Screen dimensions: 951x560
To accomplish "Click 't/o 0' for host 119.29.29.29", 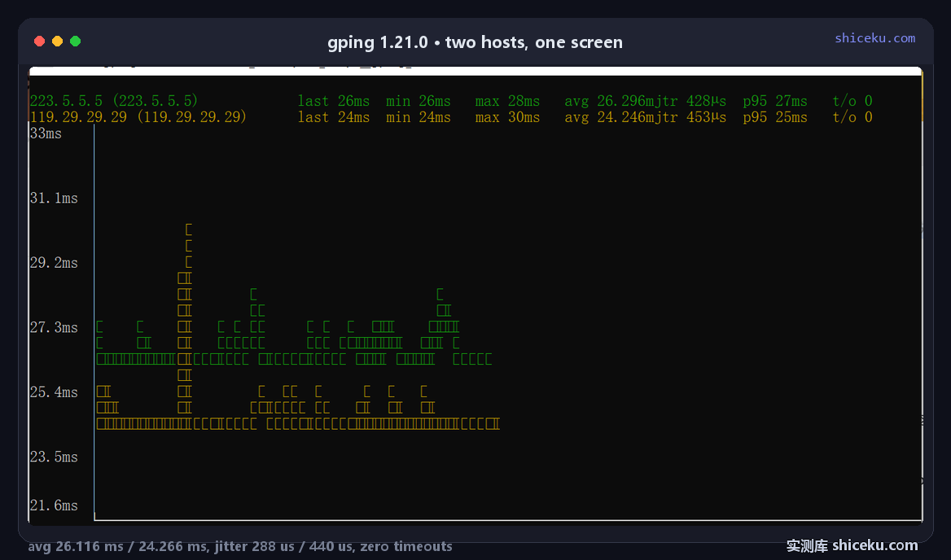I will 852,117.
